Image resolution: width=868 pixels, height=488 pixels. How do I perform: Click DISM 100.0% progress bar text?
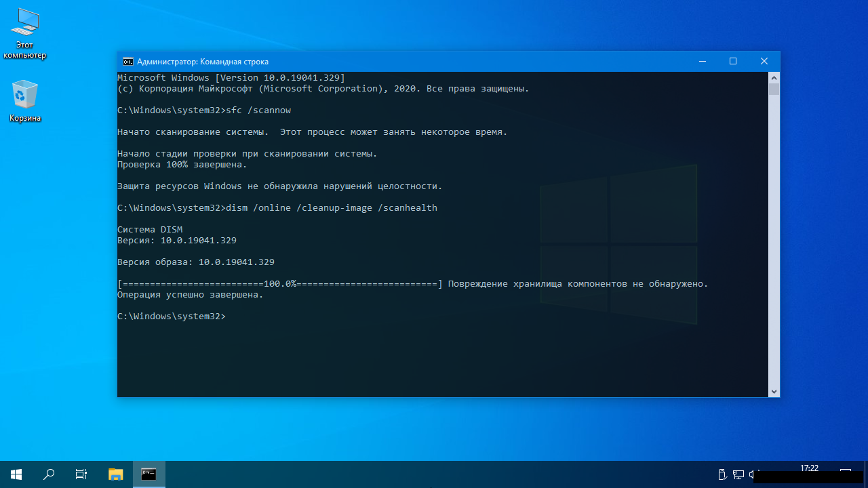click(280, 283)
